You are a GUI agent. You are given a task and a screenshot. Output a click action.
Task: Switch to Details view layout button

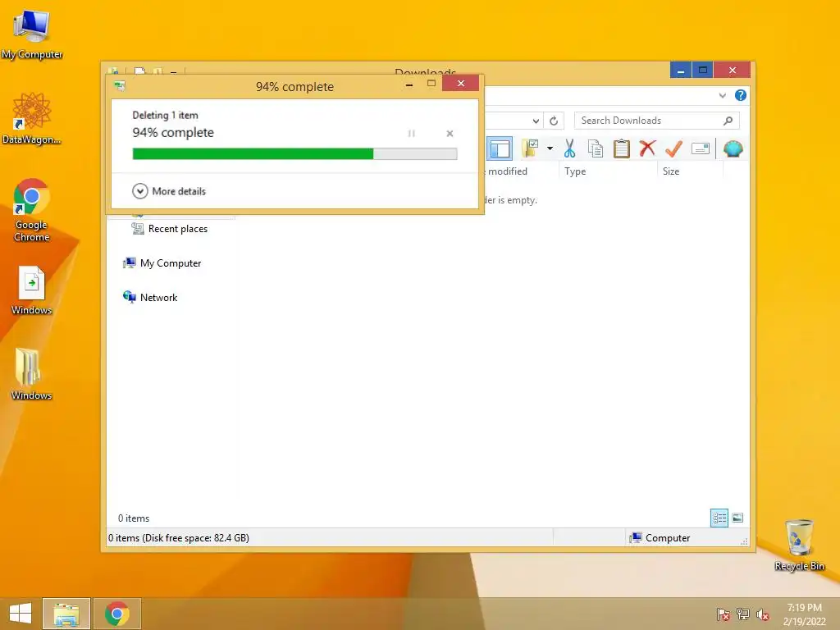click(719, 518)
